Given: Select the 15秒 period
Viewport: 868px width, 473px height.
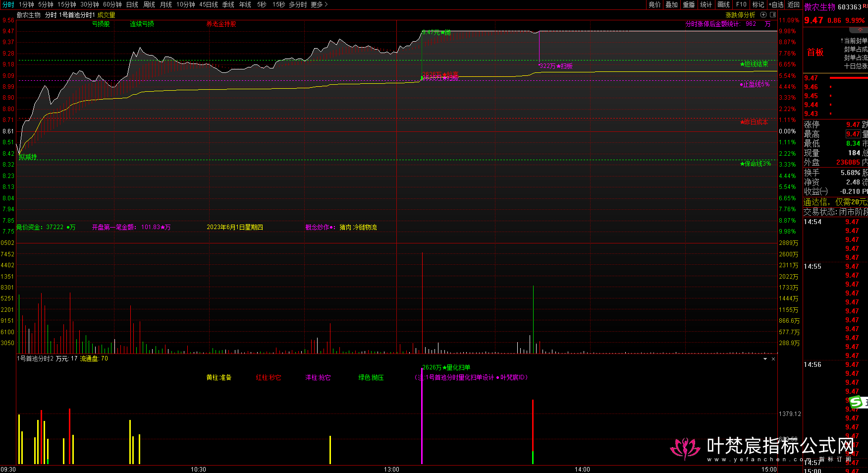Looking at the screenshot, I should [x=278, y=4].
